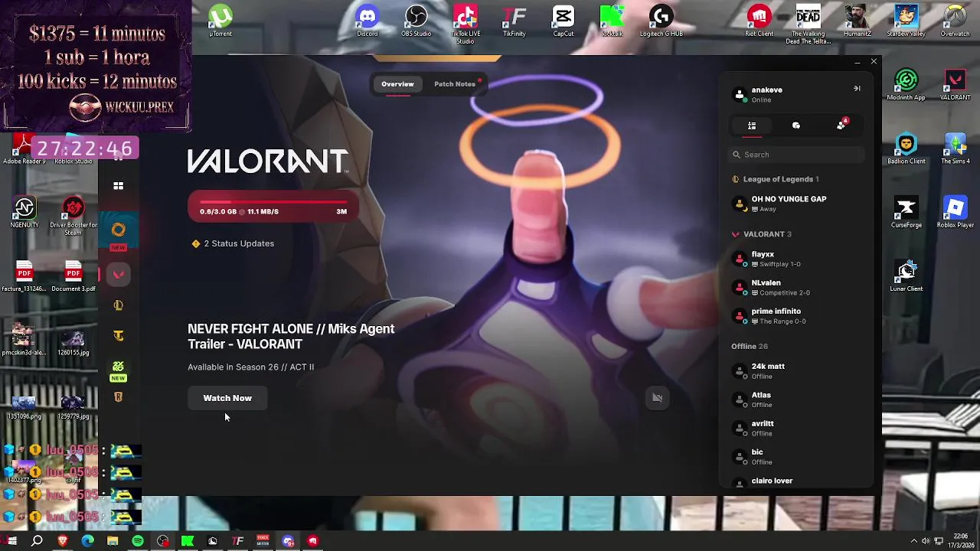
Task: Open the Riot Client home grid icon
Action: [x=119, y=186]
